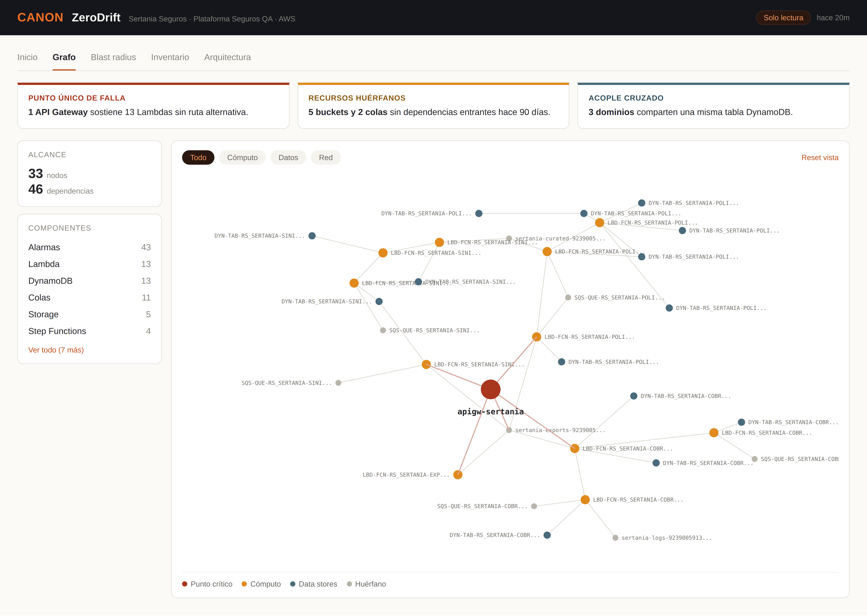The height and width of the screenshot is (616, 867).
Task: Open the Punto único de falla card
Action: click(x=153, y=106)
